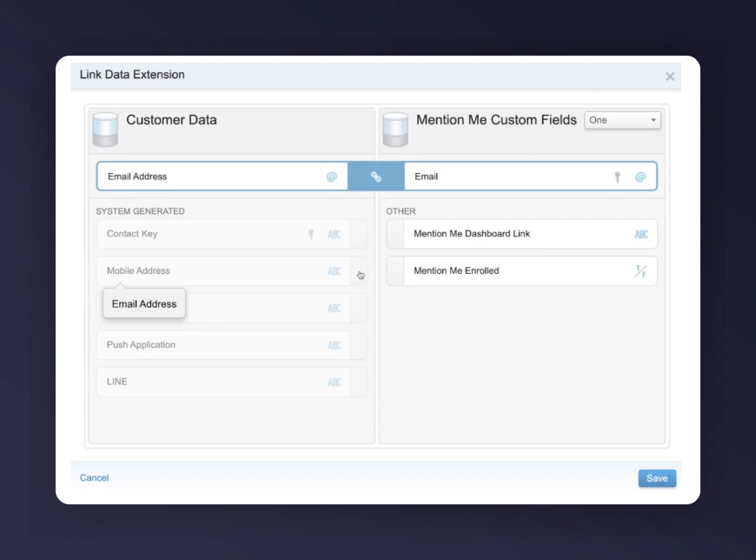756x560 pixels.
Task: Click the link handle beside Push Application
Action: (x=359, y=345)
